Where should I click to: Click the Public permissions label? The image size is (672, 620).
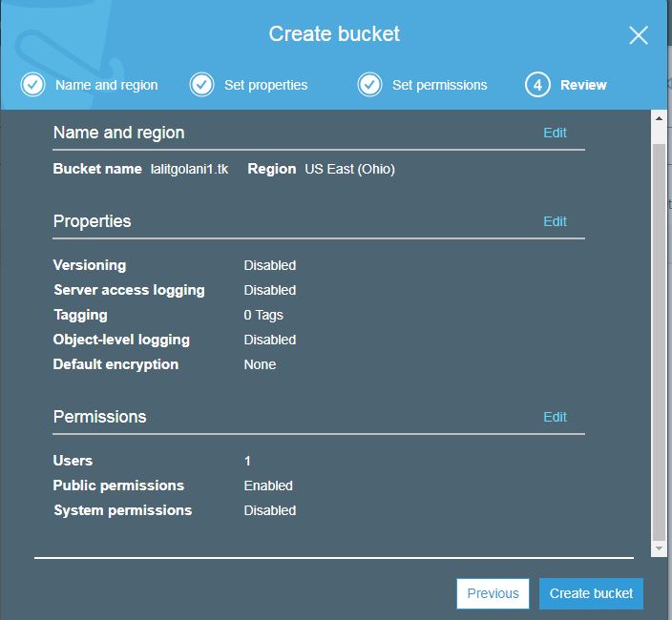(x=118, y=486)
